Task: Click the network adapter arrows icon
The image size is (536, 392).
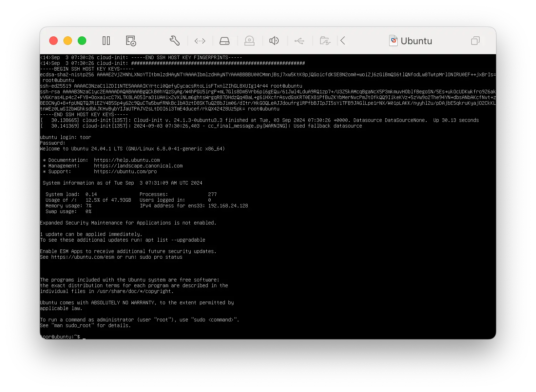Action: pyautogui.click(x=200, y=41)
